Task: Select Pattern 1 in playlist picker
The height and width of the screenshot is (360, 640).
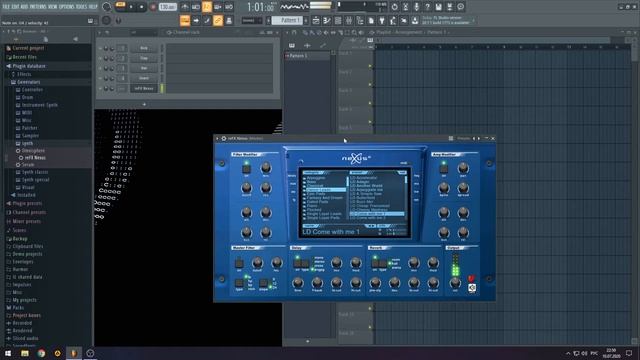Action: click(x=307, y=56)
